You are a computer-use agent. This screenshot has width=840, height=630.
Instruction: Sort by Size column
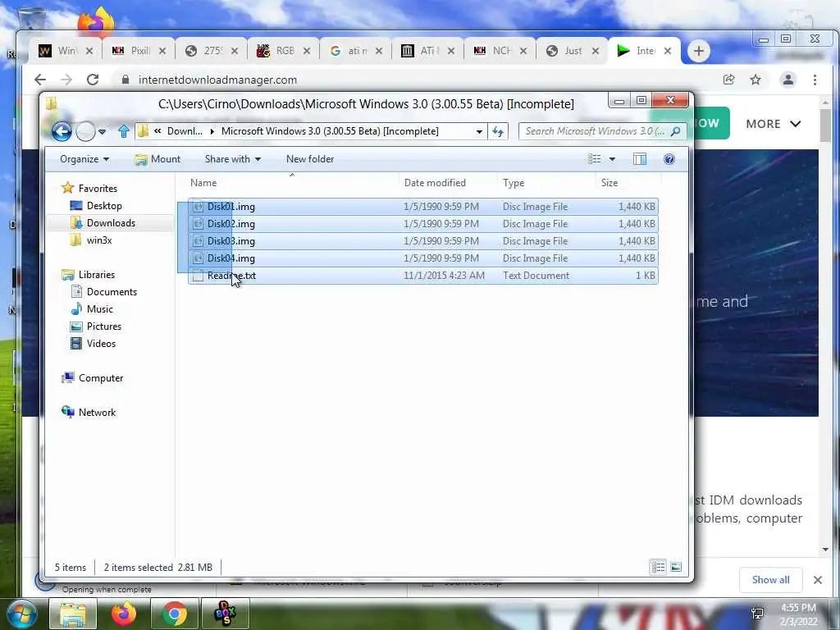coord(628,183)
